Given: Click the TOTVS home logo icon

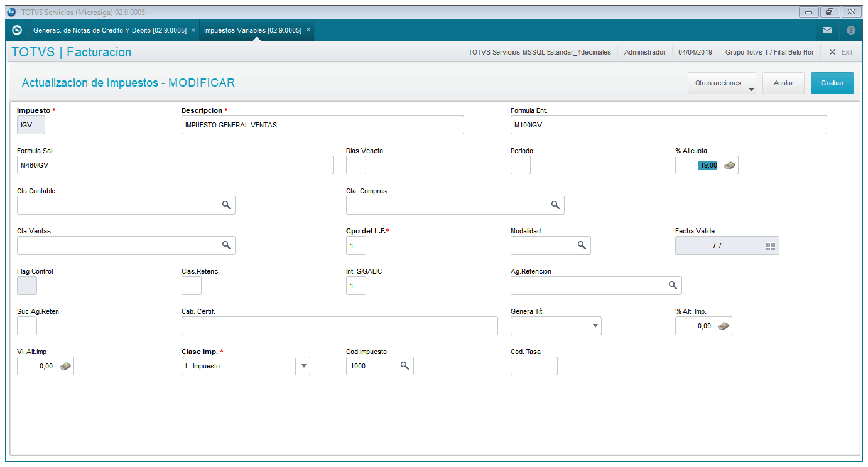Looking at the screenshot, I should coord(17,30).
